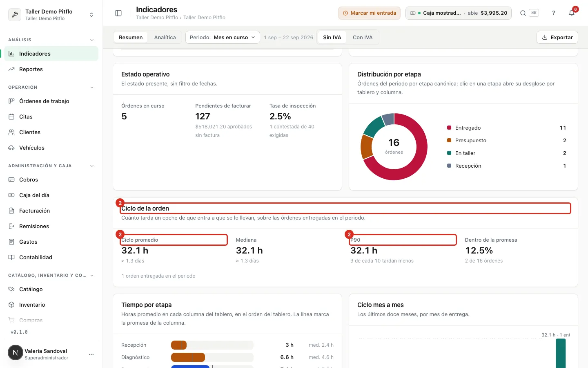
Task: Click the Citas calendar icon
Action: coord(11,117)
